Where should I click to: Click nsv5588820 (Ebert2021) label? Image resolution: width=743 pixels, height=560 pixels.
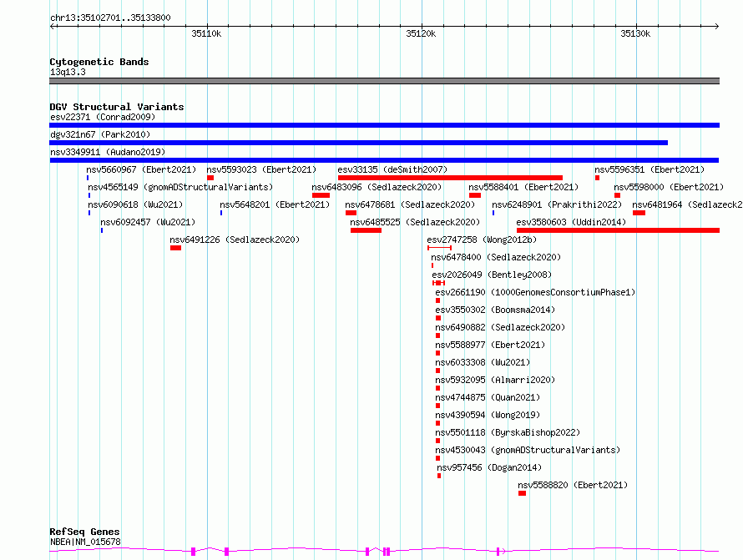click(573, 485)
